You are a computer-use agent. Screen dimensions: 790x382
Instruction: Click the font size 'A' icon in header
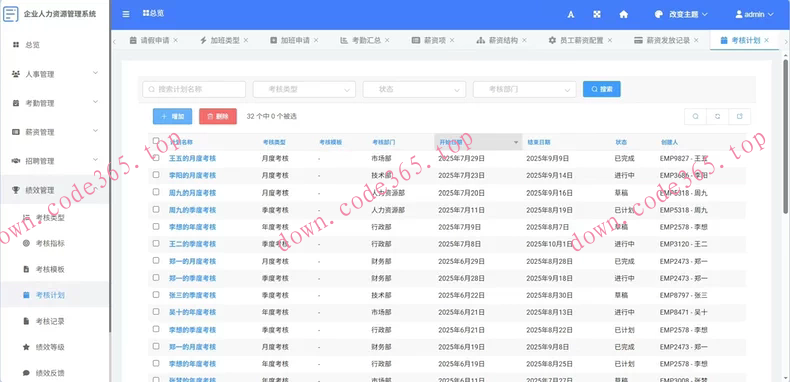click(x=571, y=15)
